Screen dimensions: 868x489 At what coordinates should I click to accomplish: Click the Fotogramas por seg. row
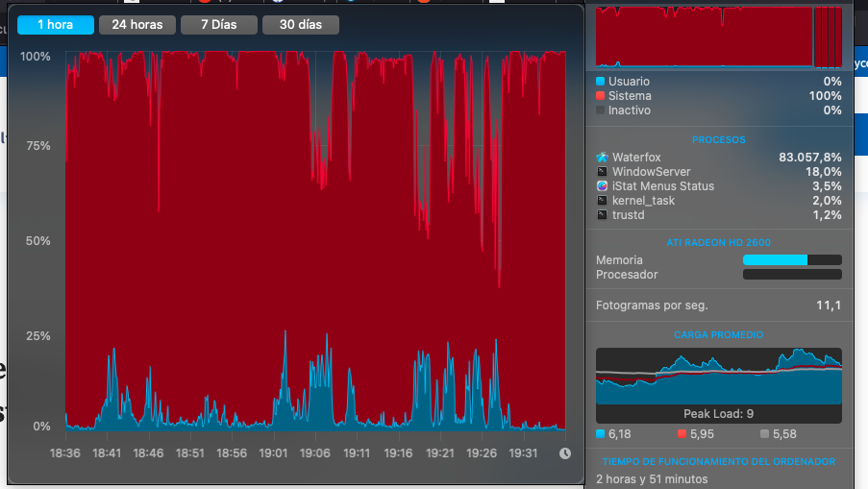click(718, 306)
